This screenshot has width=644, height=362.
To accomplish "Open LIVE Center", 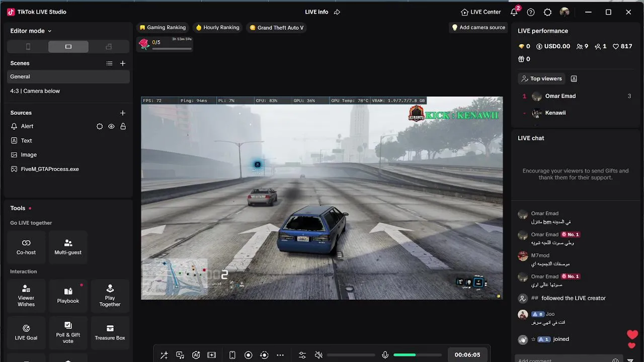I will (481, 12).
